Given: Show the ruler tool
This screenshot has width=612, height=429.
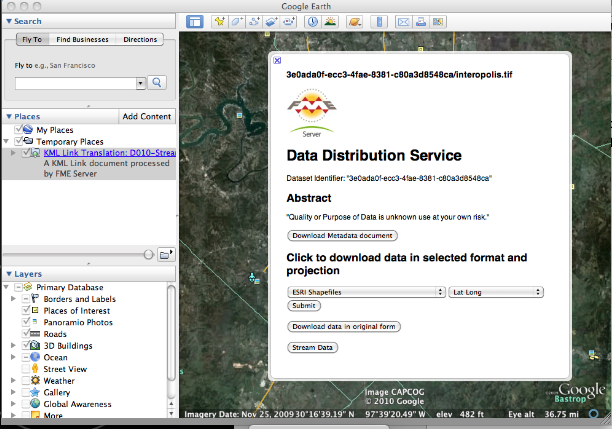Looking at the screenshot, I should [x=379, y=21].
